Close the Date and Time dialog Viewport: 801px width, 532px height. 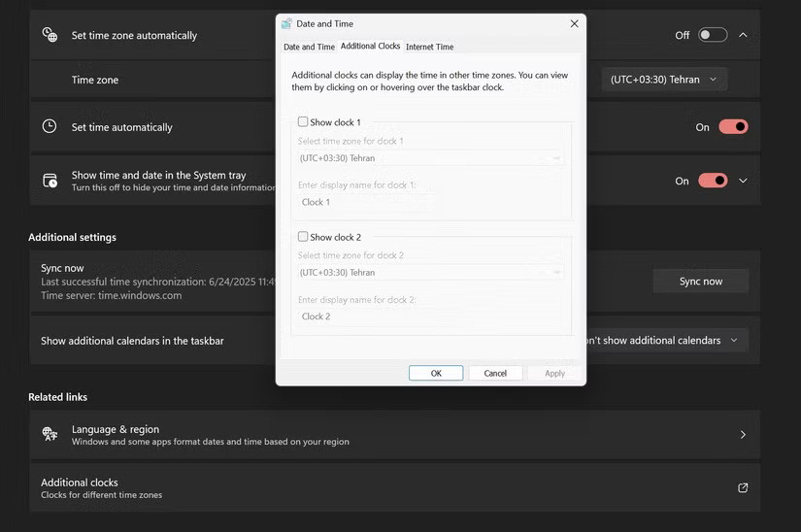(x=574, y=23)
